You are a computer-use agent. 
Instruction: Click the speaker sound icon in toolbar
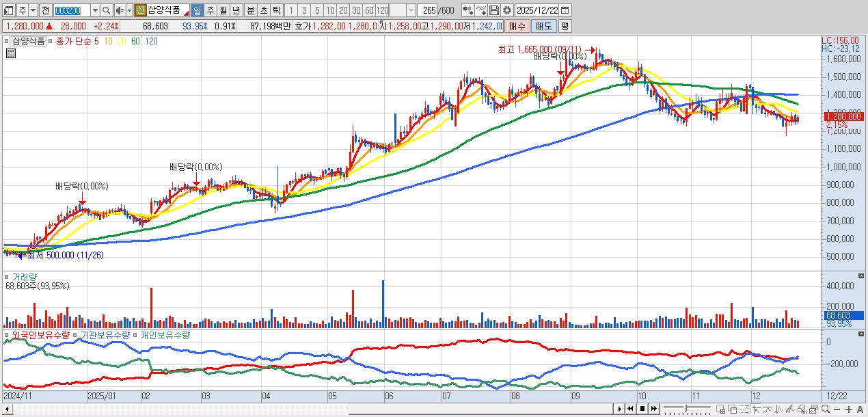coord(119,10)
